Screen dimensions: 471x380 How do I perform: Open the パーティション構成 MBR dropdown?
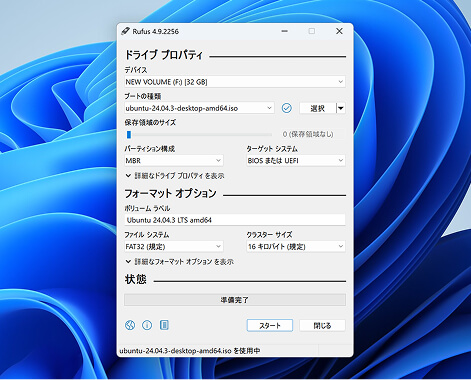[x=174, y=161]
